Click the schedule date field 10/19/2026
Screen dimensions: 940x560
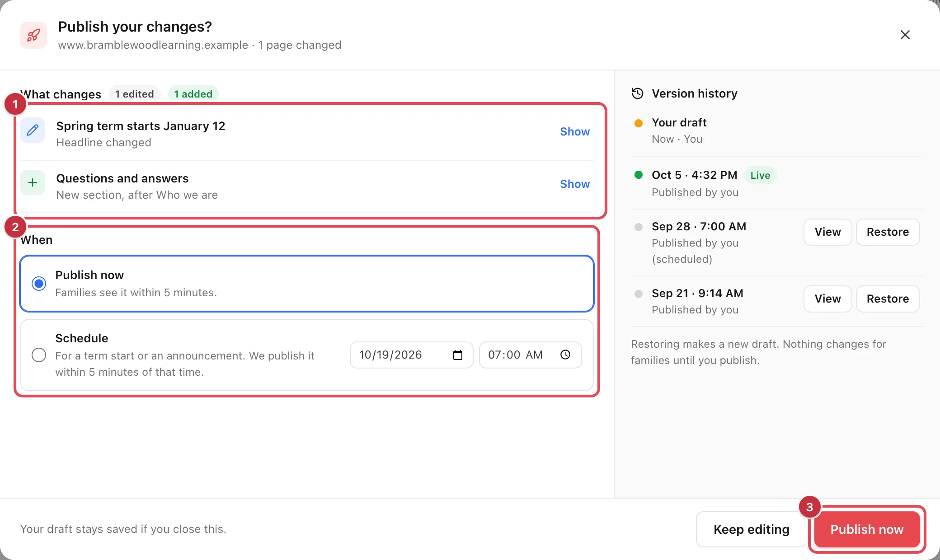click(411, 355)
